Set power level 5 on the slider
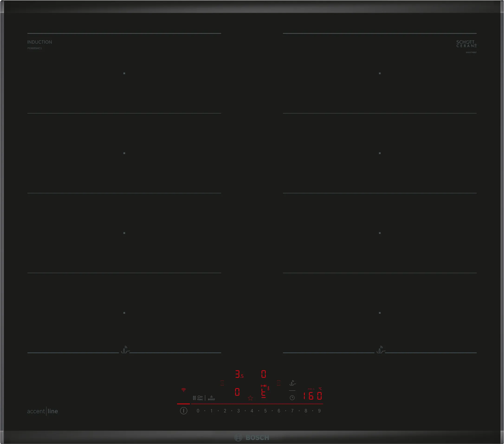 point(265,411)
